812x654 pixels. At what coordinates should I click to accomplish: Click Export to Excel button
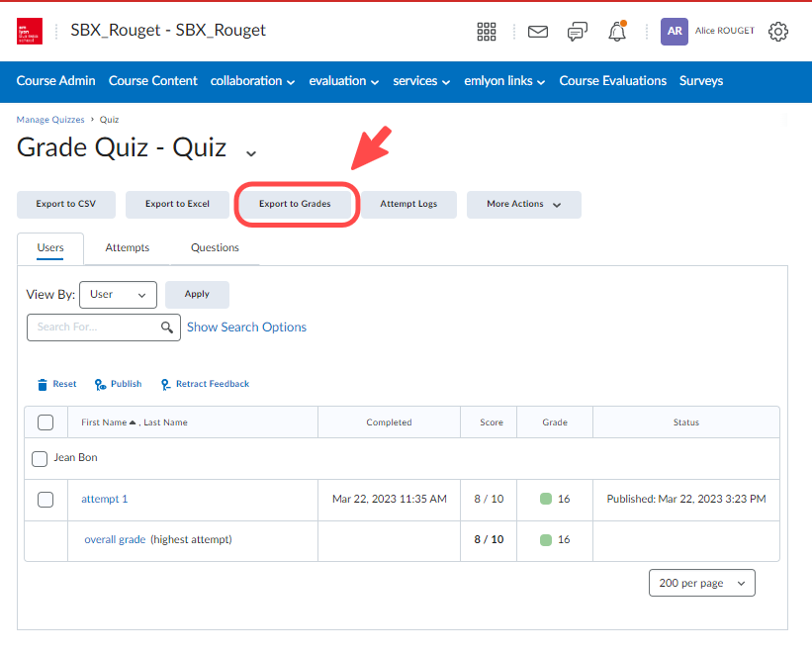tap(177, 204)
